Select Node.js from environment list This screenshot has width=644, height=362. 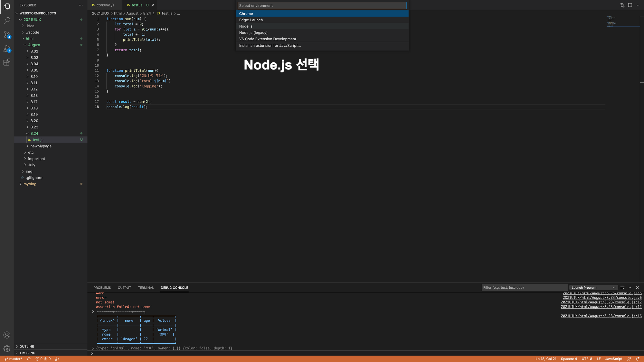click(x=246, y=26)
